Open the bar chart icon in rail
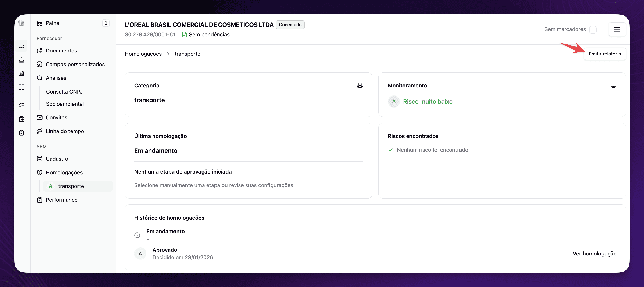The height and width of the screenshot is (287, 644). click(21, 73)
